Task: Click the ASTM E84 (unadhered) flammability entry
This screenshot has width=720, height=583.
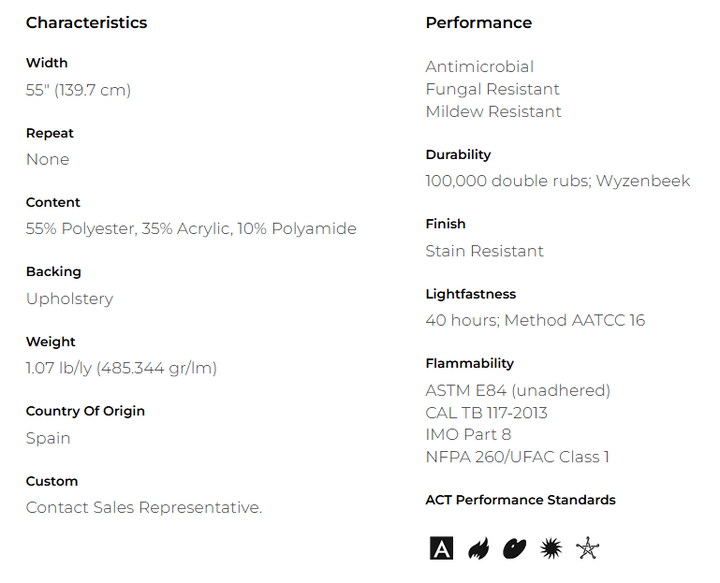Action: point(518,391)
